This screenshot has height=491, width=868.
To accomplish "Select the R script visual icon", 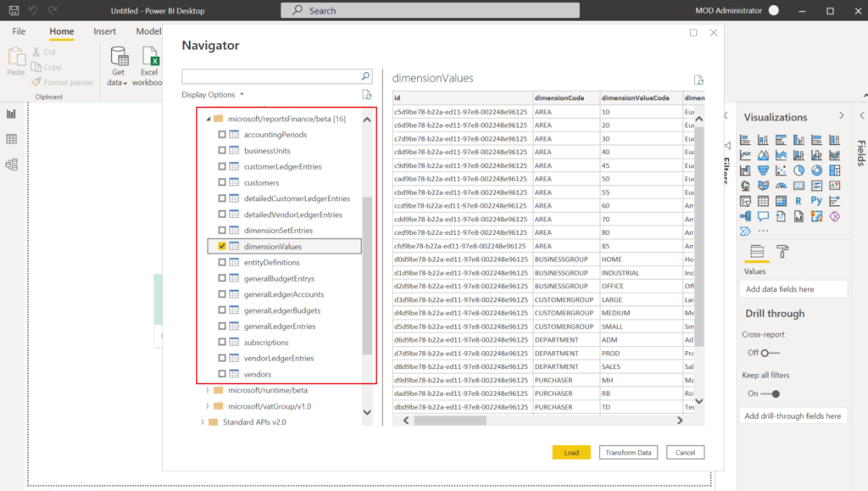I will pyautogui.click(x=798, y=201).
